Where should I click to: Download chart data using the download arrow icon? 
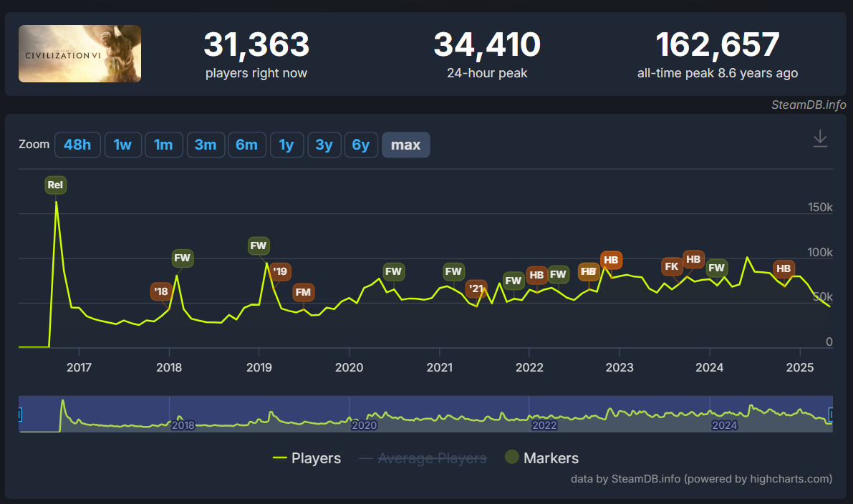[820, 139]
